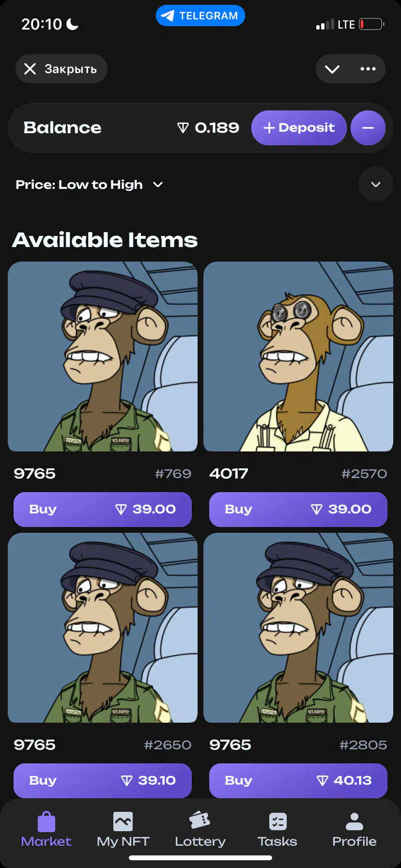The height and width of the screenshot is (868, 401).
Task: Open the goggles monkey 4017 thumbnail
Action: click(298, 356)
